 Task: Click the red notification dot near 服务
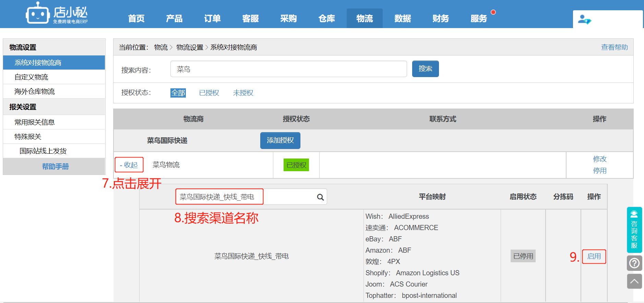click(493, 12)
